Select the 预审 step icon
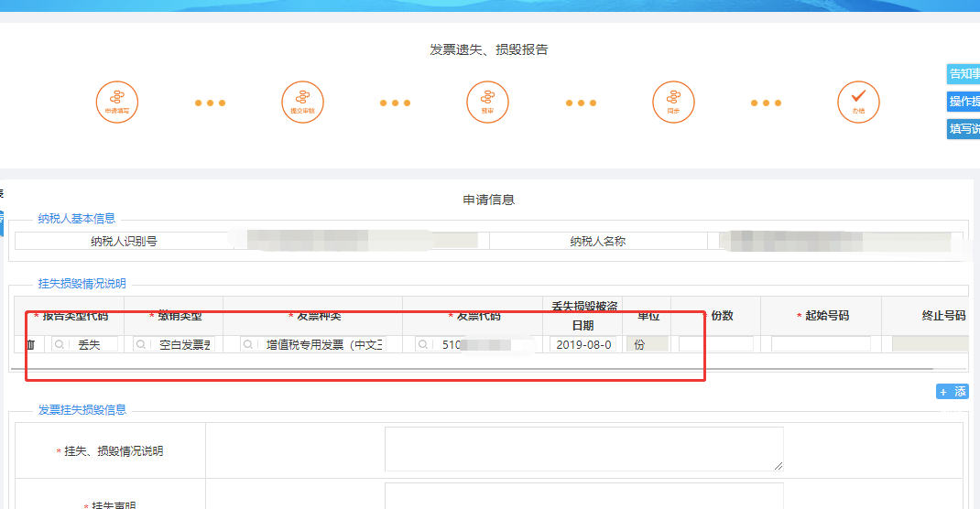The height and width of the screenshot is (509, 980). click(x=487, y=103)
